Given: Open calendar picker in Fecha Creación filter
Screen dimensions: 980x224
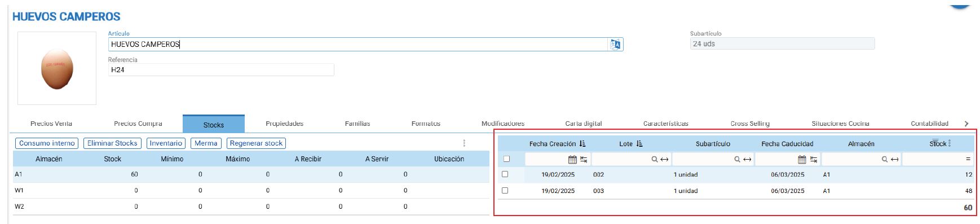Looking at the screenshot, I should (x=572, y=160).
